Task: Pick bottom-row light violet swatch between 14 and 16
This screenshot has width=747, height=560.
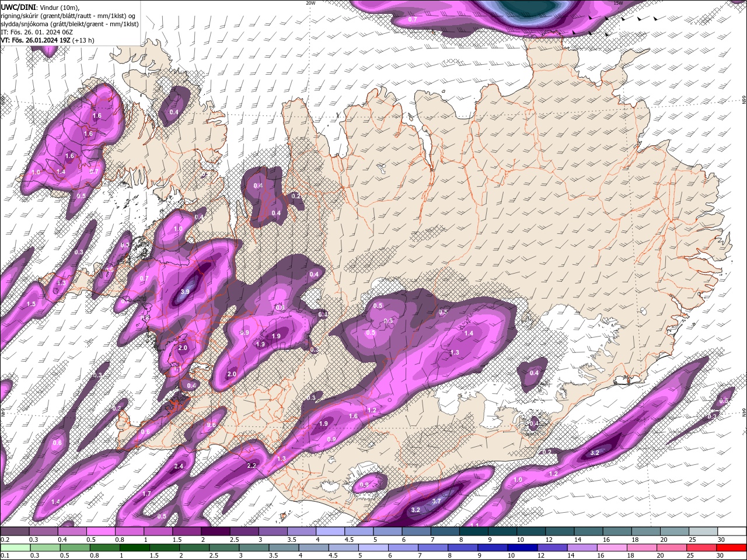Action: pyautogui.click(x=581, y=548)
